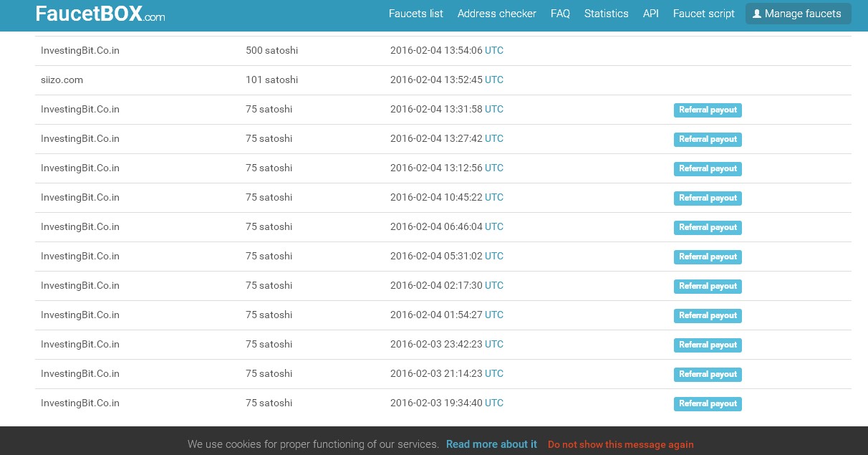The width and height of the screenshot is (868, 455).
Task: Click Referral payout badge in 13:31:58 row
Action: click(708, 110)
